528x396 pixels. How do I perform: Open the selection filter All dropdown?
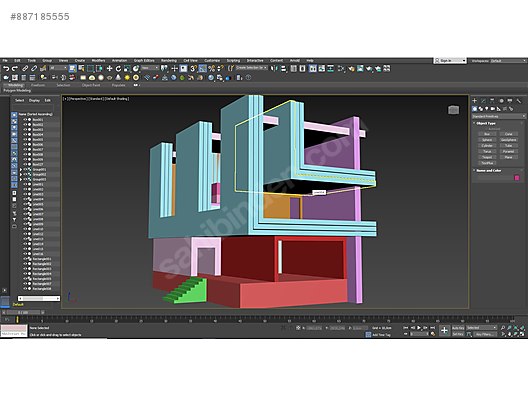58,68
